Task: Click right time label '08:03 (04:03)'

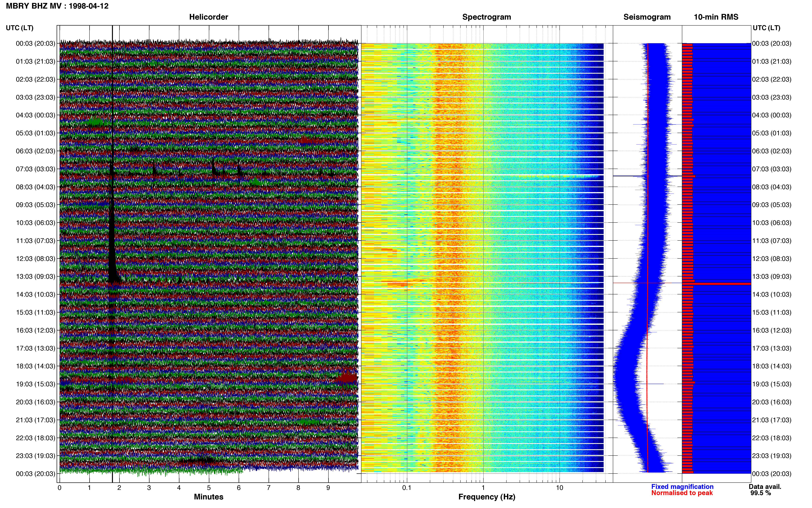Action: point(772,187)
